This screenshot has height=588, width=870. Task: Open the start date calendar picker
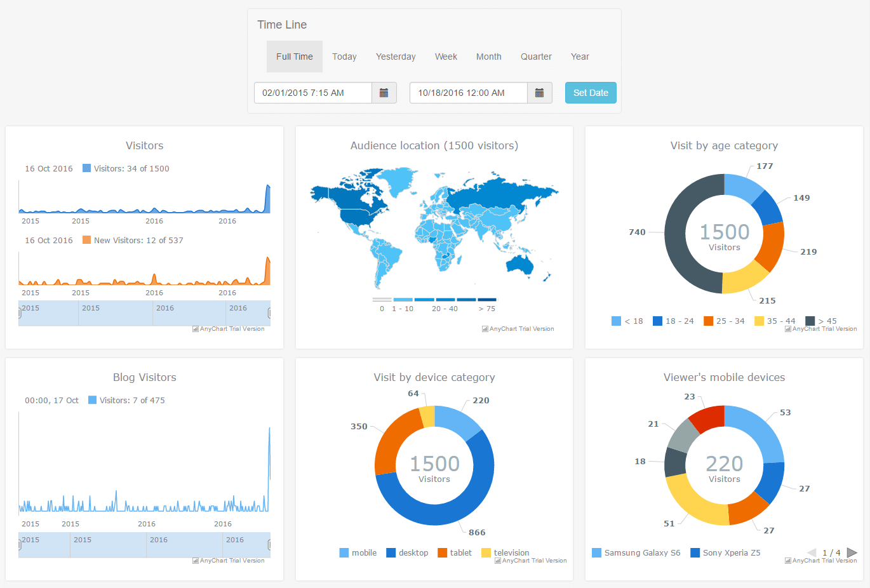click(384, 93)
